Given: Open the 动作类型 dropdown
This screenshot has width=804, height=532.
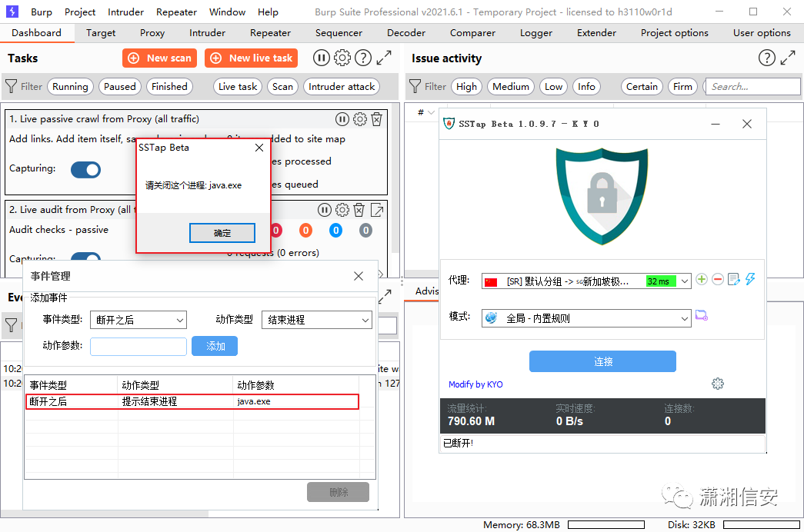Looking at the screenshot, I should click(x=317, y=320).
